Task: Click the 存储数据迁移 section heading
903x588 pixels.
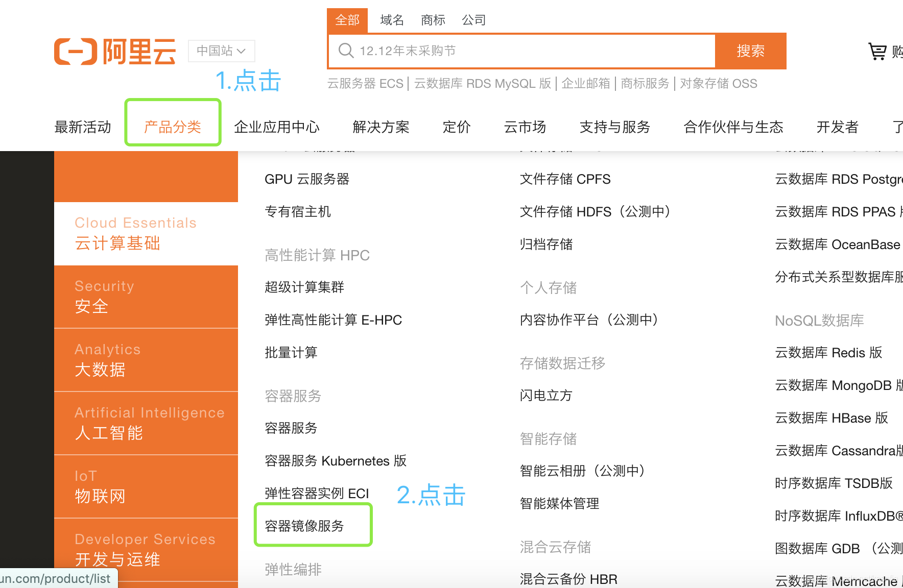Action: pyautogui.click(x=563, y=363)
